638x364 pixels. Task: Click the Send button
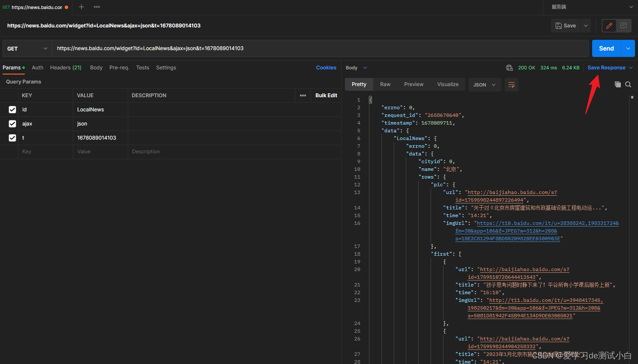coord(606,48)
